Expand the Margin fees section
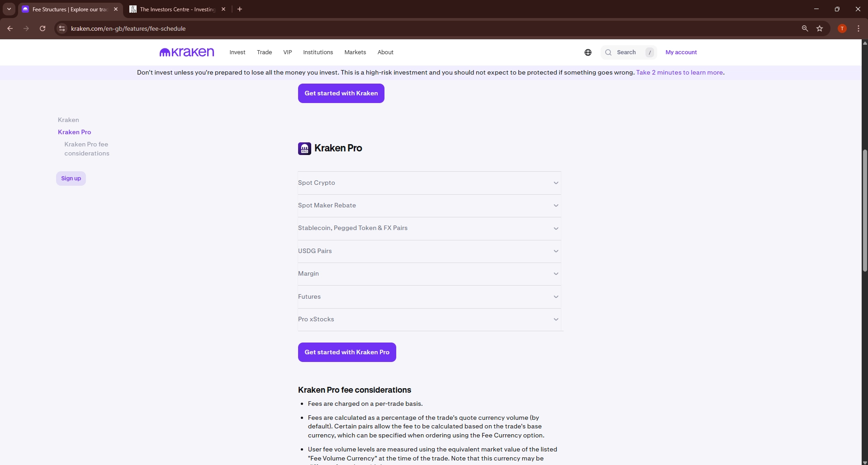The image size is (868, 465). coord(429,274)
